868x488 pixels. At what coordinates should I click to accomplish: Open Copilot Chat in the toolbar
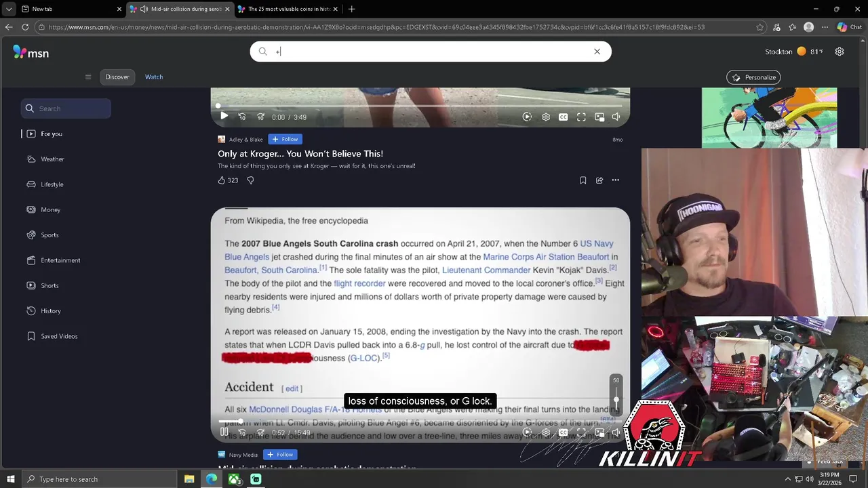pyautogui.click(x=849, y=27)
